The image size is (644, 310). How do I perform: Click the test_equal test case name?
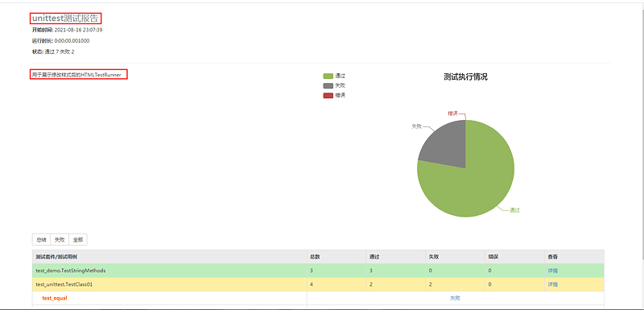[x=55, y=298]
